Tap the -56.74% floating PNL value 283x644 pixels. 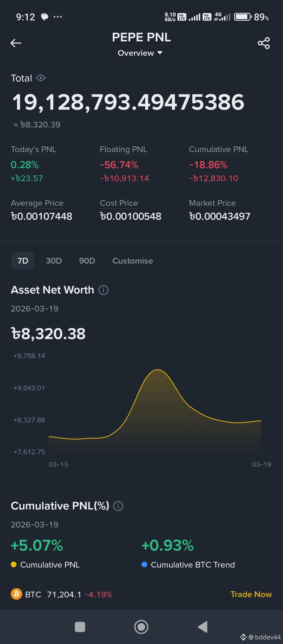(119, 165)
